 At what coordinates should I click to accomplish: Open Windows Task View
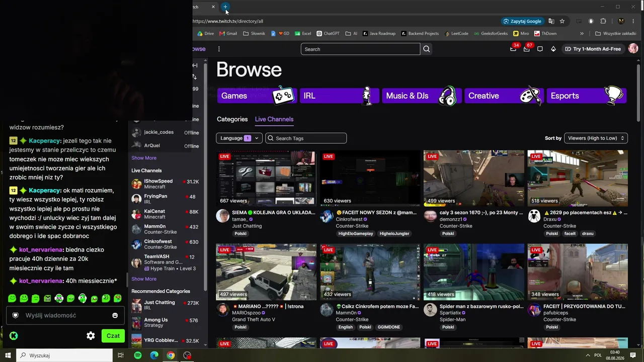(x=121, y=355)
